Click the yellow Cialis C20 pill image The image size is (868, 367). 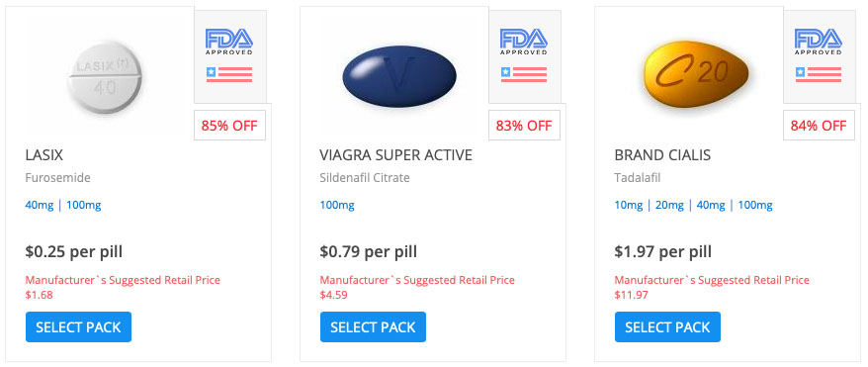click(x=695, y=73)
